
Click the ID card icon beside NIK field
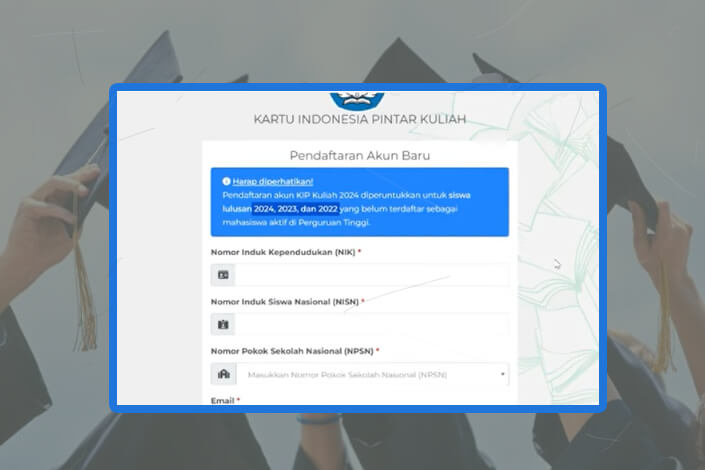point(223,275)
